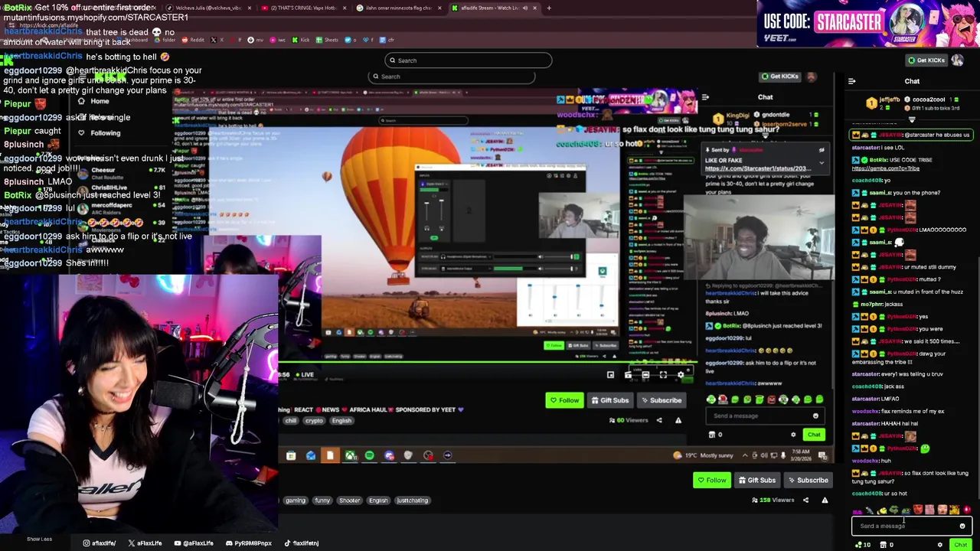The width and height of the screenshot is (980, 551).
Task: Select the justtchating tag
Action: tap(412, 500)
